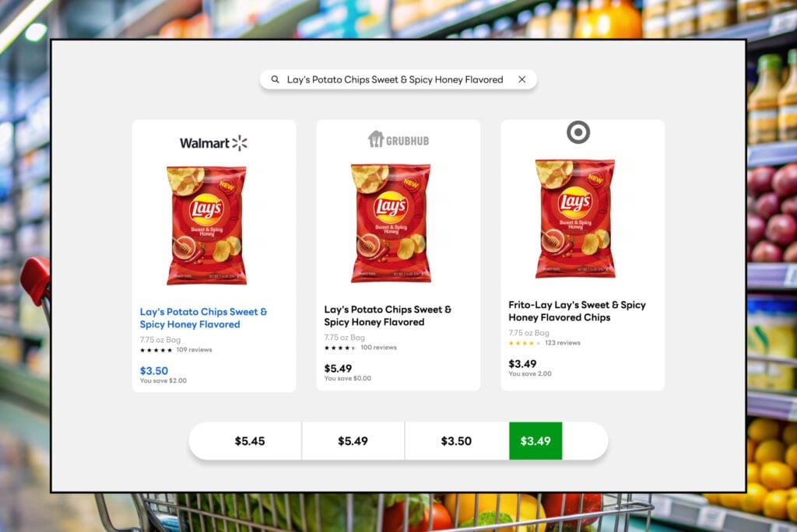The image size is (797, 532).
Task: Open Target Lay's chips bag image
Action: coord(575,219)
